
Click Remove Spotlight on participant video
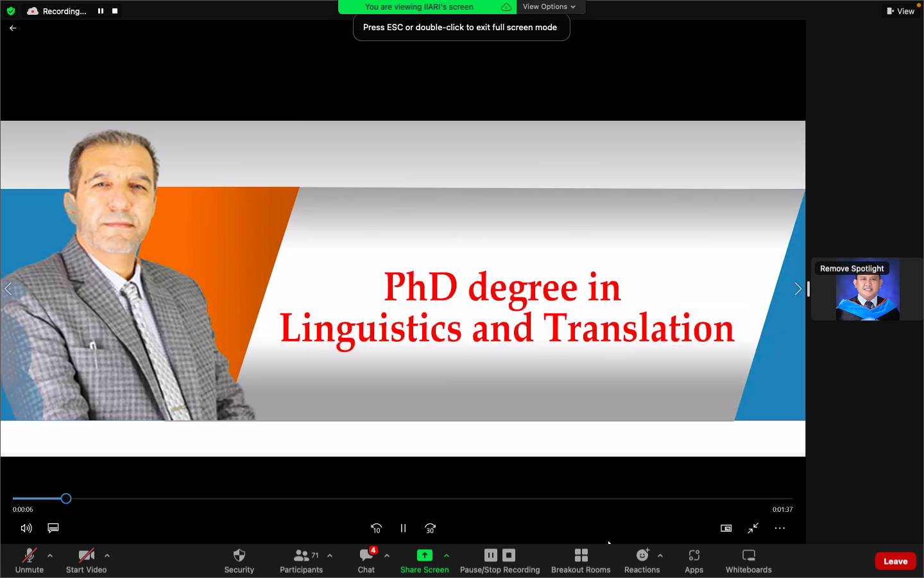(x=851, y=268)
